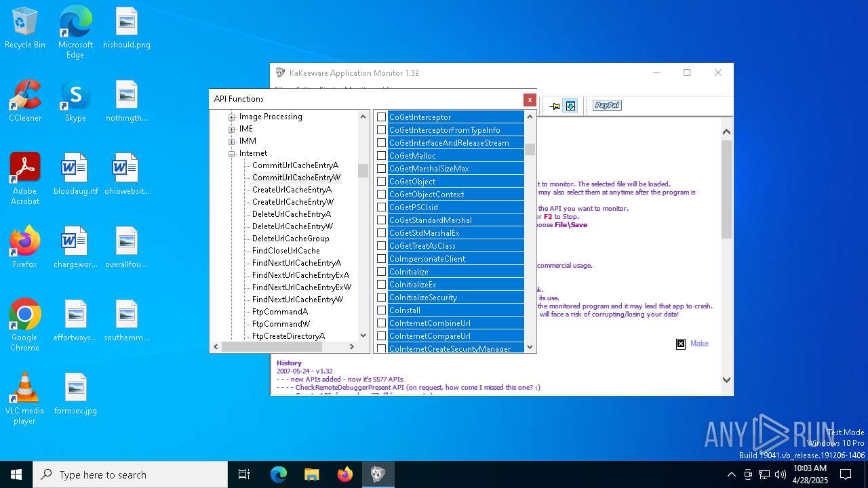Screen dimensions: 868x488
Task: Click KaKeeware Application Monitor taskbar icon
Action: pyautogui.click(x=378, y=474)
